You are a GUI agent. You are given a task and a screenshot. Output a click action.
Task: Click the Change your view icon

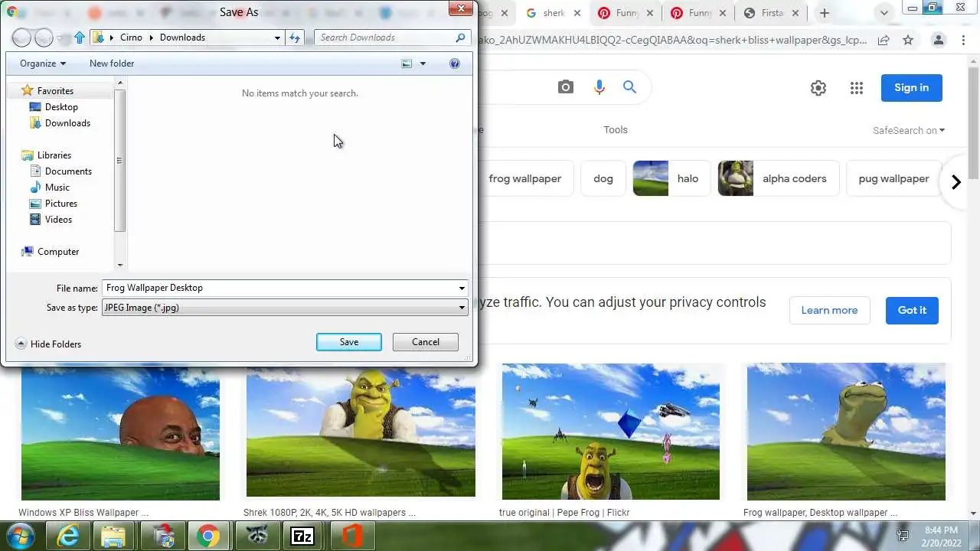pos(407,64)
